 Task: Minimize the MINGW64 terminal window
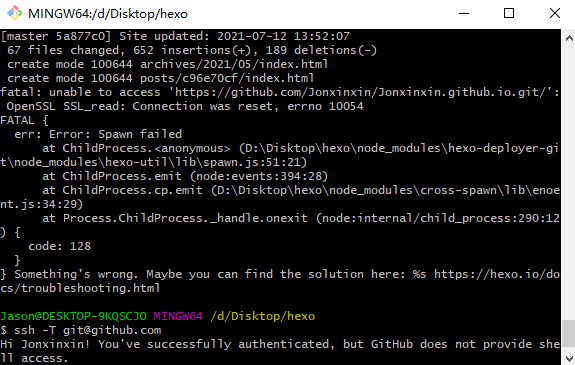464,14
